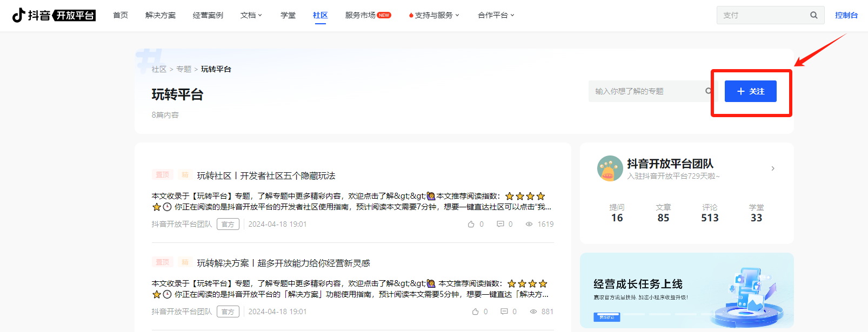868x332 pixels.
Task: Open the 服务市场 menu item
Action: [360, 15]
